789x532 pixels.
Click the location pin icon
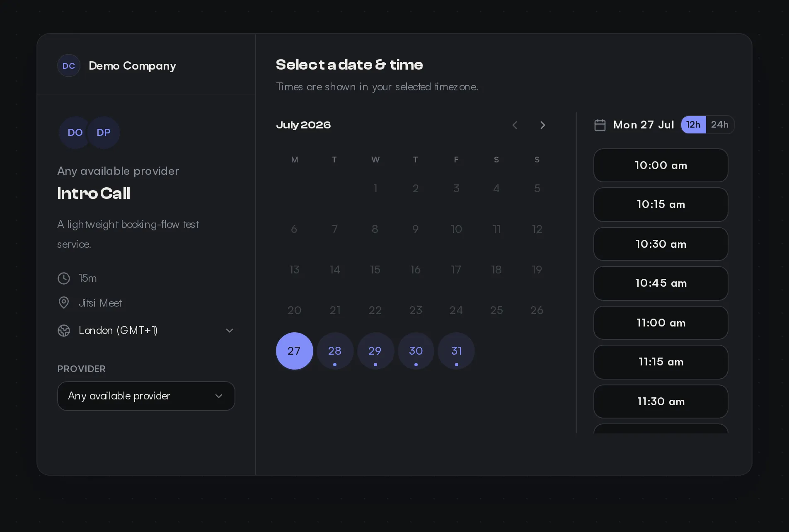pos(64,303)
